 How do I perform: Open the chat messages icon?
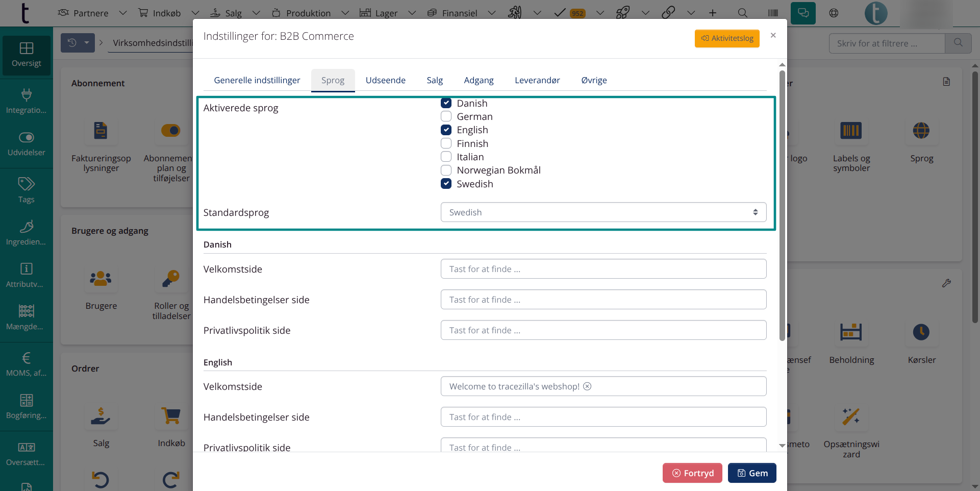(x=803, y=13)
